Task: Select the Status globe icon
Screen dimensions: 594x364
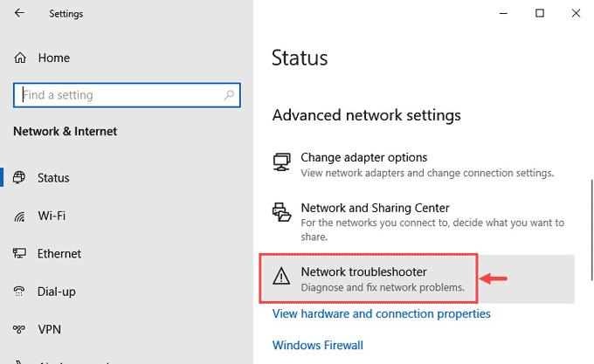Action: coord(19,177)
